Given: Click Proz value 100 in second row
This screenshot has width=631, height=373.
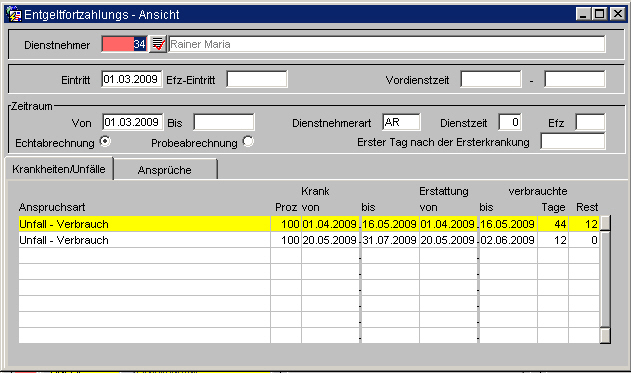Looking at the screenshot, I should click(x=286, y=240).
